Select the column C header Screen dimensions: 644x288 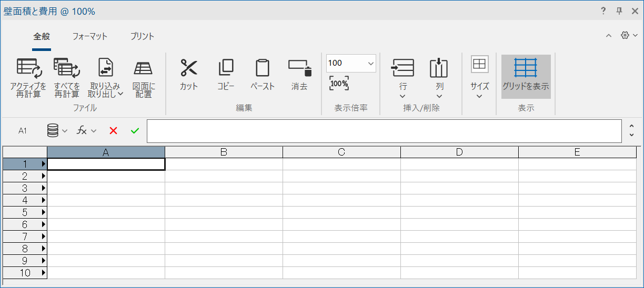[341, 152]
